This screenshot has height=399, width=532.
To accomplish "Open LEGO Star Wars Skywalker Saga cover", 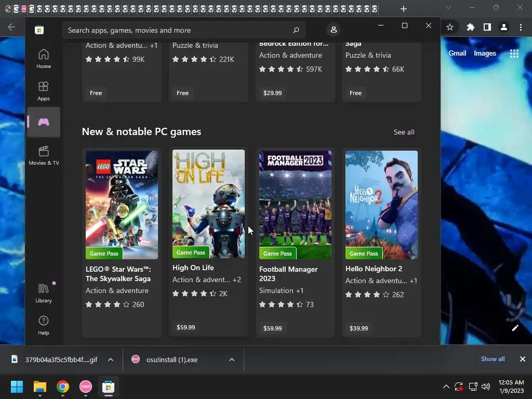I will (122, 205).
